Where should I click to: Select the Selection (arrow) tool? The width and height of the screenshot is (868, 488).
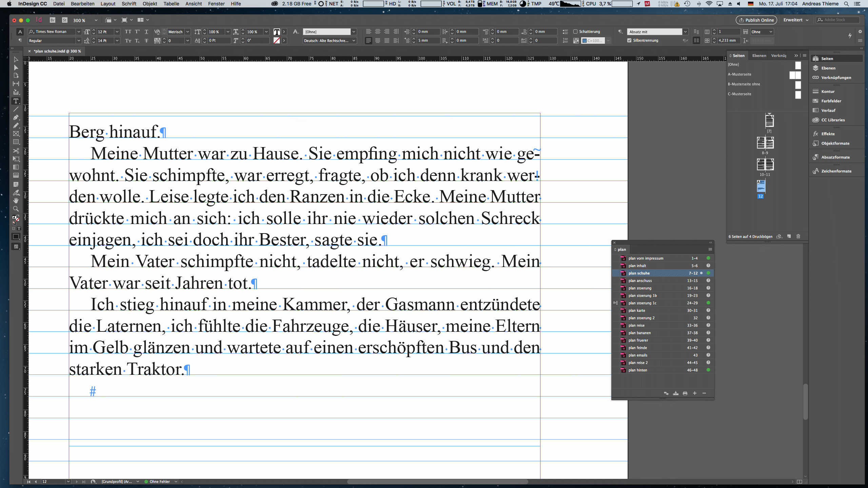tap(16, 59)
